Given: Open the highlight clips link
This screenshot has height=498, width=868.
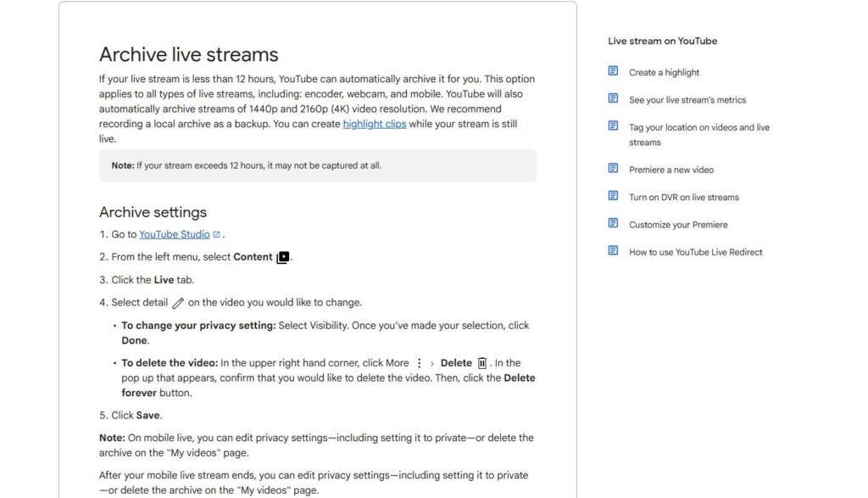Looking at the screenshot, I should click(374, 124).
